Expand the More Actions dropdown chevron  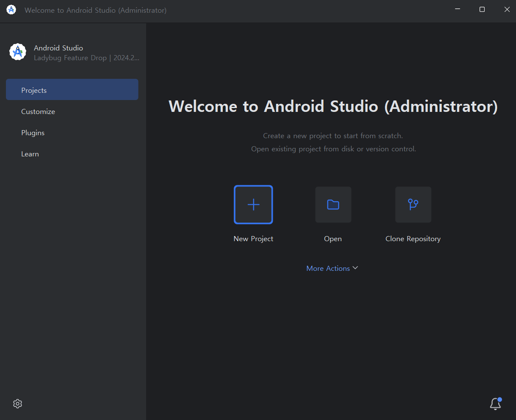point(355,268)
